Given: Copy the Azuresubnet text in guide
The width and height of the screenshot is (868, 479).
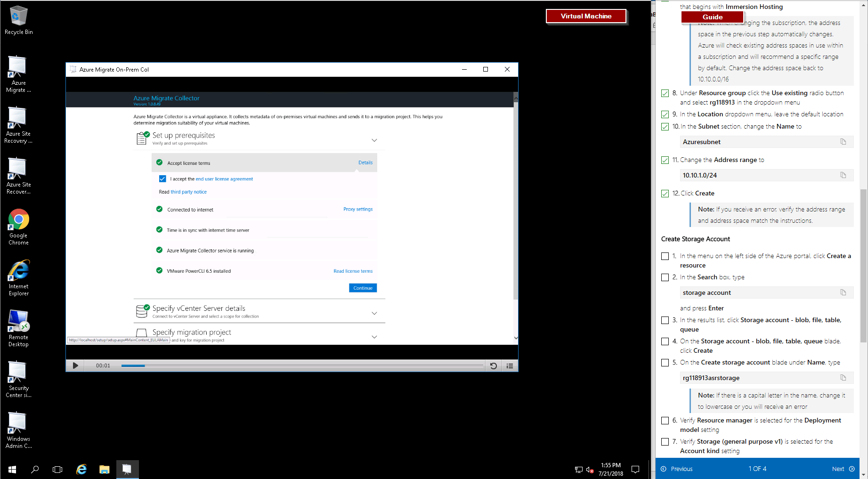Looking at the screenshot, I should (843, 142).
